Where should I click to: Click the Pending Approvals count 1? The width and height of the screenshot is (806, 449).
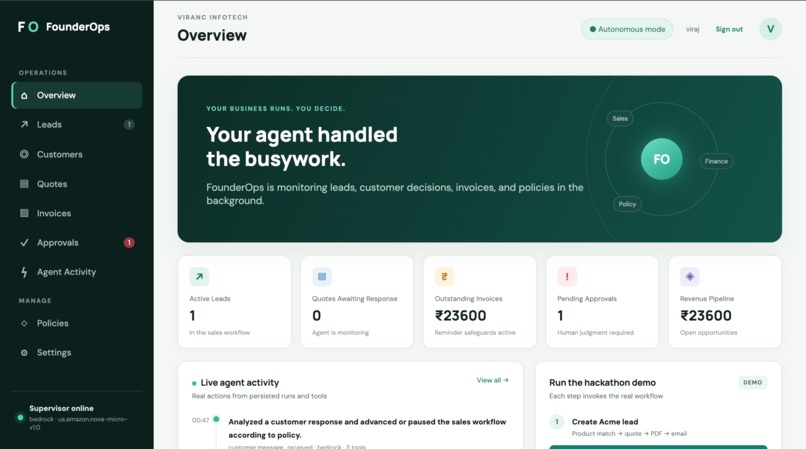(x=560, y=315)
